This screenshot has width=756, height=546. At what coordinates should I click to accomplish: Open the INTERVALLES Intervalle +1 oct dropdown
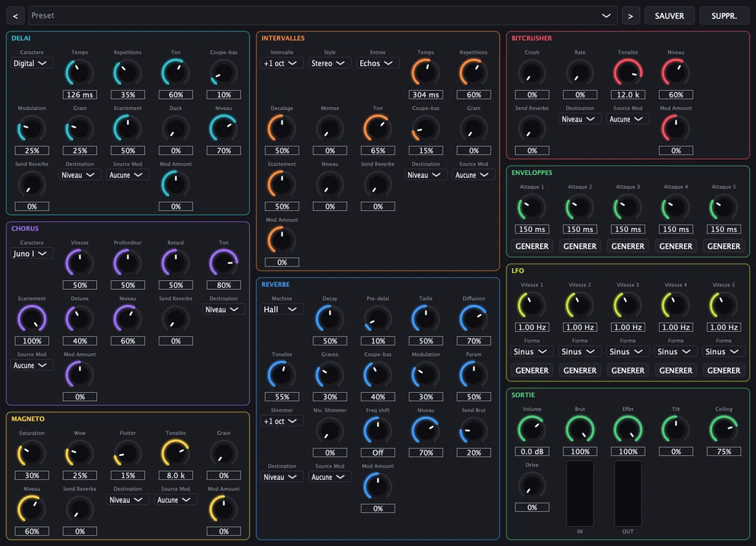(x=282, y=63)
